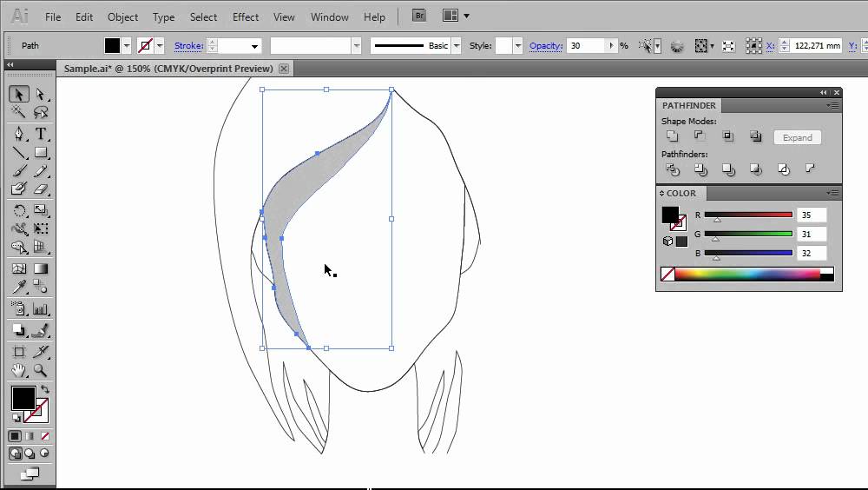This screenshot has height=490, width=868.
Task: Select the Slice tool
Action: [41, 351]
